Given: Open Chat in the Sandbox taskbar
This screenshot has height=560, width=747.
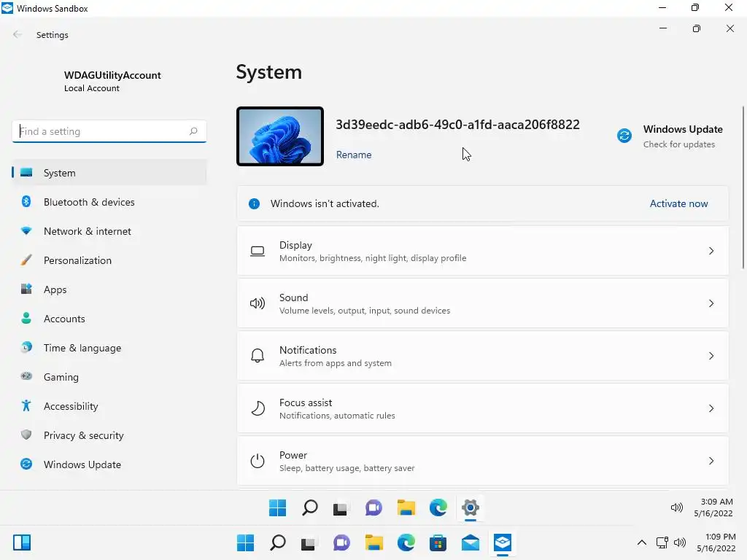Looking at the screenshot, I should [x=373, y=507].
